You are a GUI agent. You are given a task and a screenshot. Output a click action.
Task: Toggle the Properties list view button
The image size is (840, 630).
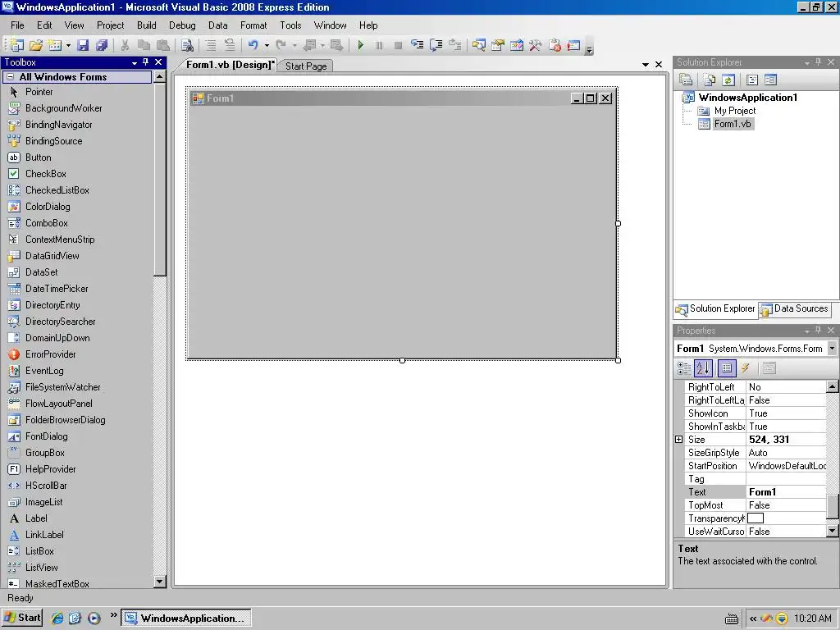[x=727, y=368]
